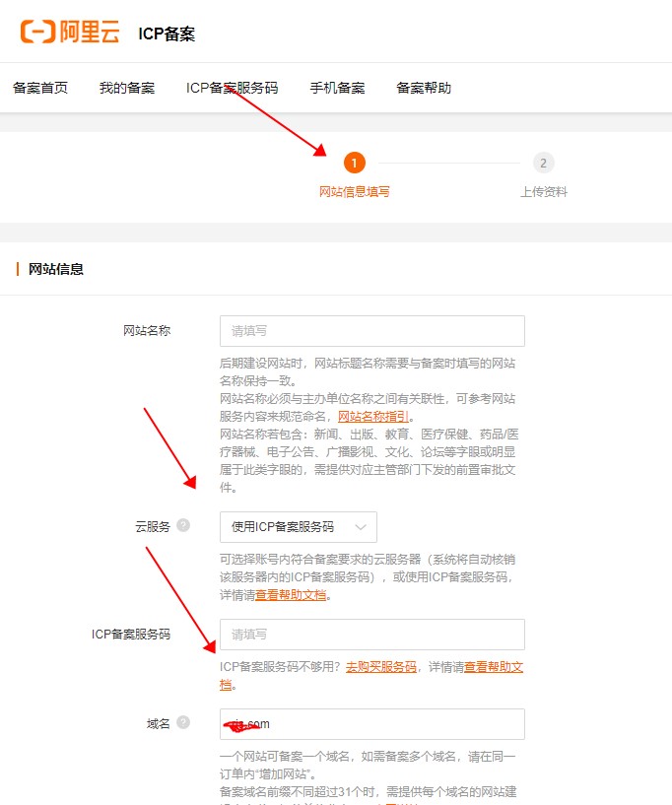672x805 pixels.
Task: Expand the 使用ICP备案服务码 cloud service dropdown
Action: pyautogui.click(x=298, y=527)
